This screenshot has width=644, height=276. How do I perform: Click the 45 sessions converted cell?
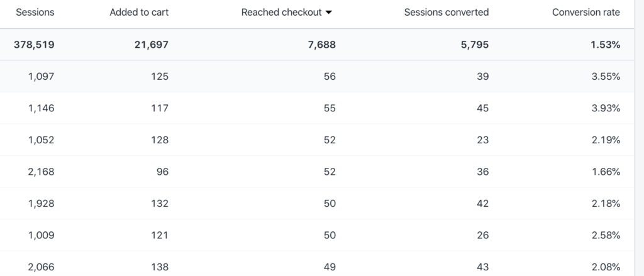[483, 108]
